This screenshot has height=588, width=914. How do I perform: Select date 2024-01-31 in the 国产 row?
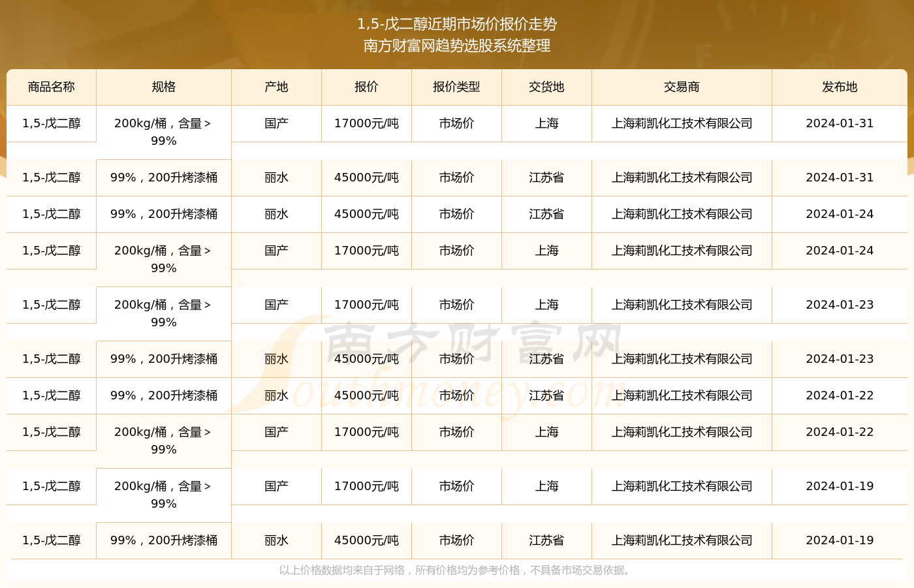pyautogui.click(x=840, y=123)
